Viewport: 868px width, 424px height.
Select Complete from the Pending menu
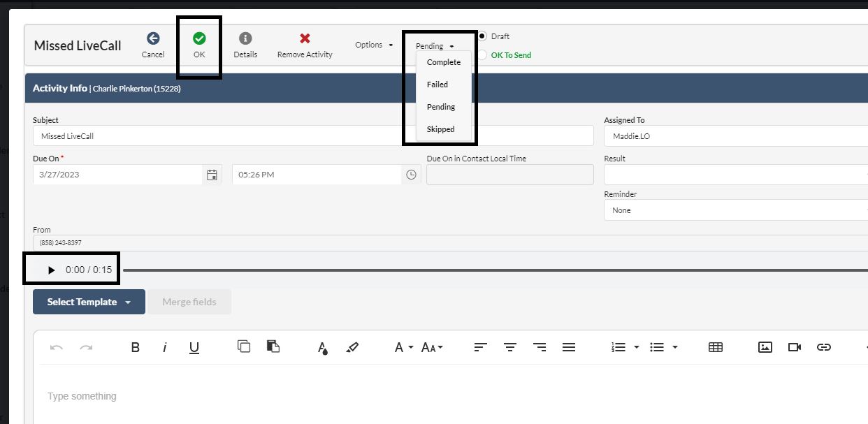(x=444, y=62)
